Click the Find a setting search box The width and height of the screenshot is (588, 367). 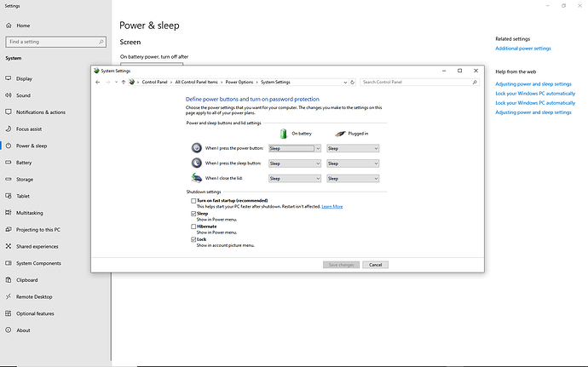pos(56,42)
